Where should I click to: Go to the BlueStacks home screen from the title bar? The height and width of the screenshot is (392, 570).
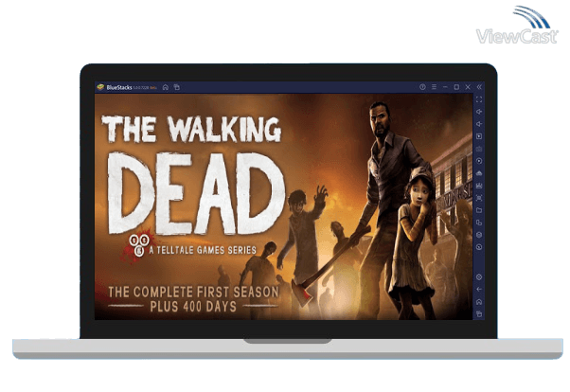point(166,87)
